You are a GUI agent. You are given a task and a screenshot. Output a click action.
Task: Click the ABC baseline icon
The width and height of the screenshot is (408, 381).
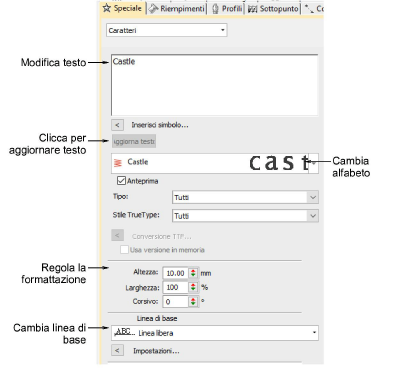124,332
